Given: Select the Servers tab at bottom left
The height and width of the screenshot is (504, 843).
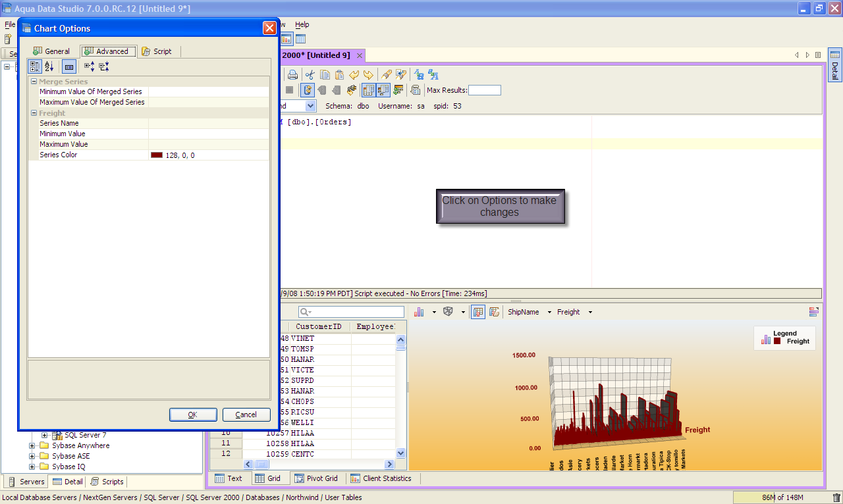Looking at the screenshot, I should (x=26, y=482).
